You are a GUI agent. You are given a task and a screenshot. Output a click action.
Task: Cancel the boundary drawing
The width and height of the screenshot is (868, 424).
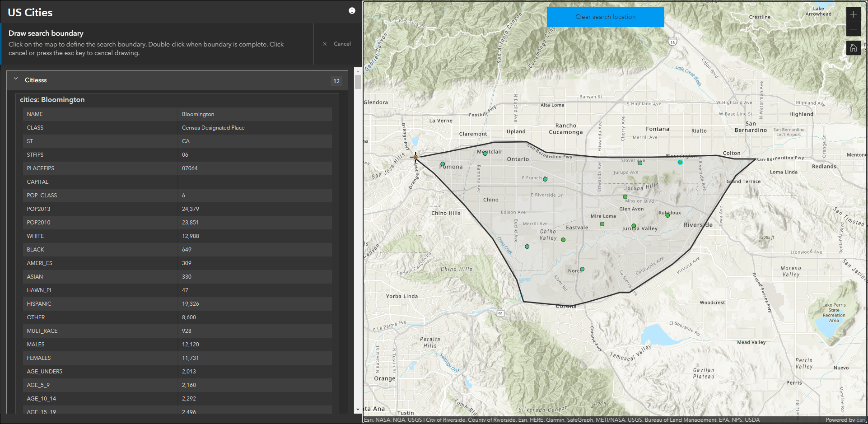tap(342, 44)
